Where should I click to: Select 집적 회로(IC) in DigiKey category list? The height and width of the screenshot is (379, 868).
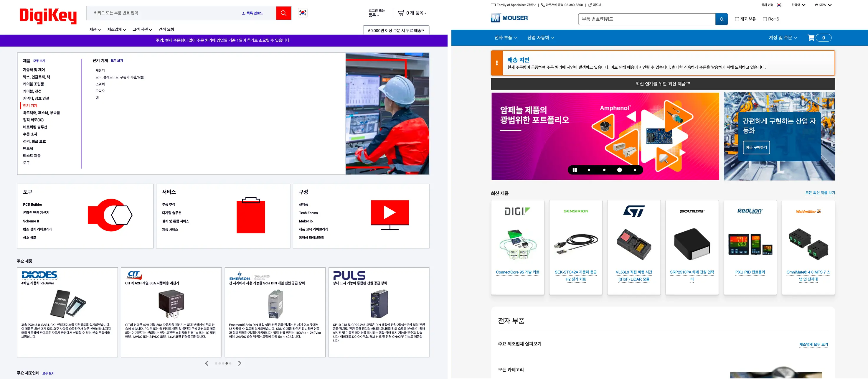[x=33, y=120]
